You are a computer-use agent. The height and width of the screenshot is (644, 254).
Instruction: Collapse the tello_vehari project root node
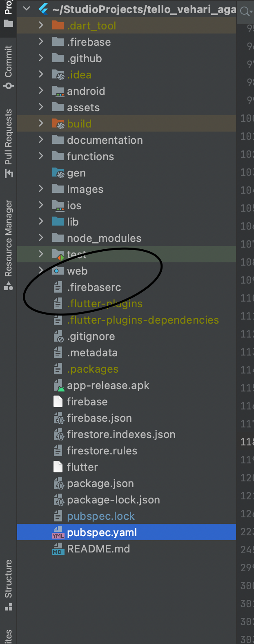coord(26,9)
